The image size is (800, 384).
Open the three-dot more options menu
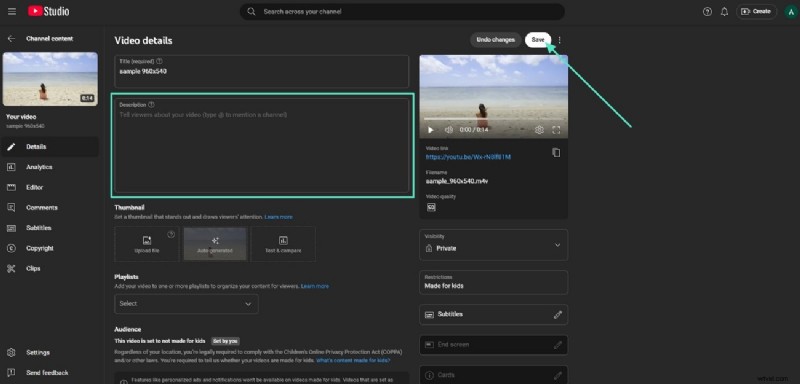click(x=560, y=40)
